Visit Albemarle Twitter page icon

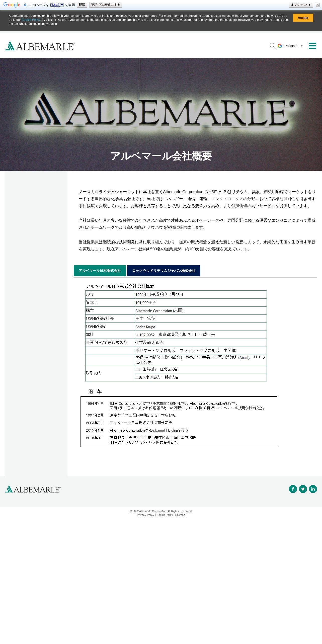(x=303, y=489)
